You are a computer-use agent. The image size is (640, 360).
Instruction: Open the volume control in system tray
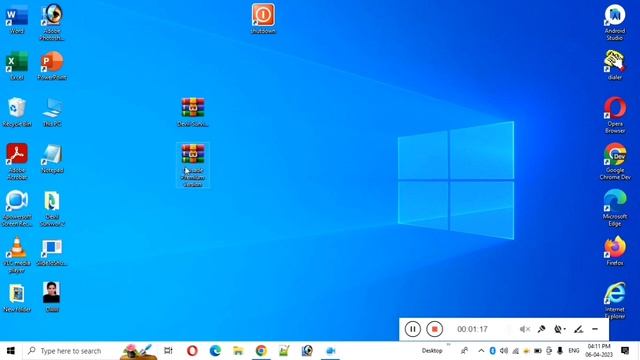coord(504,351)
